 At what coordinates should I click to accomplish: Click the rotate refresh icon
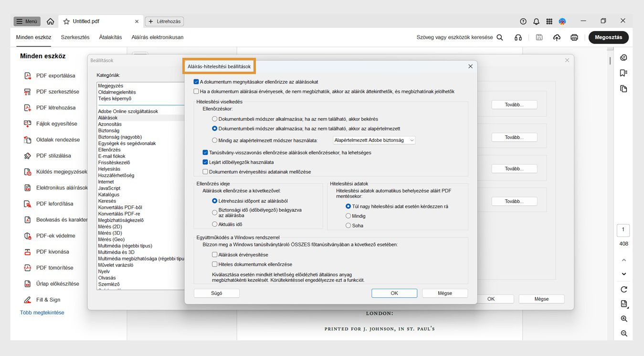tap(623, 289)
